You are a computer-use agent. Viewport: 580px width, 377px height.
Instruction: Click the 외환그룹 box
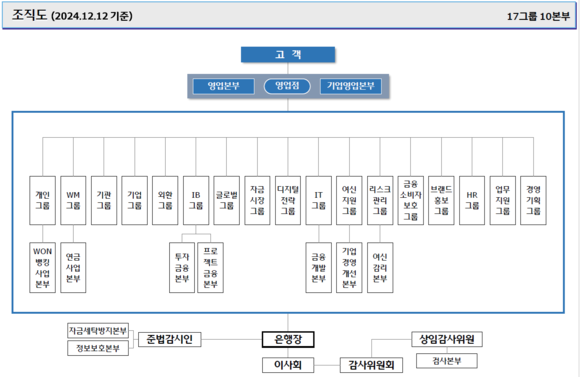point(165,201)
